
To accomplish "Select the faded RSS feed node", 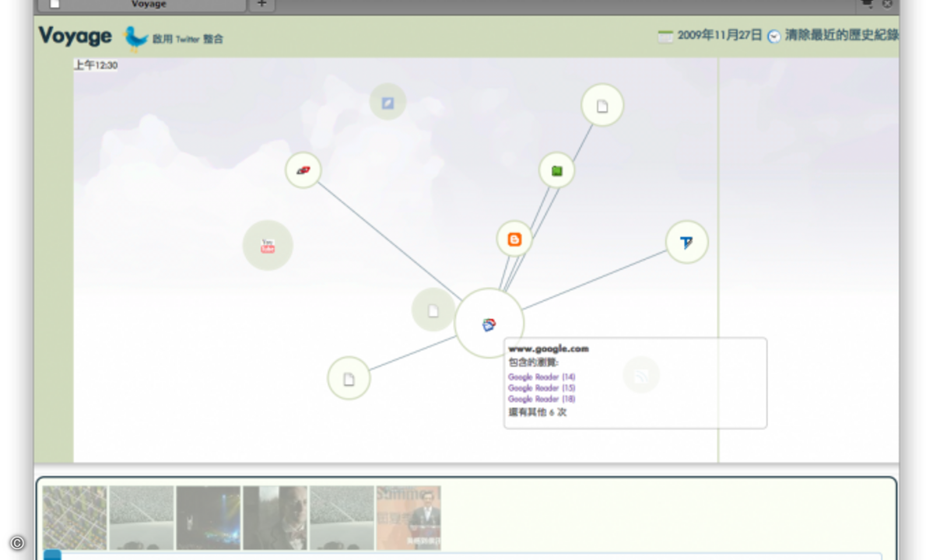I will 641,375.
